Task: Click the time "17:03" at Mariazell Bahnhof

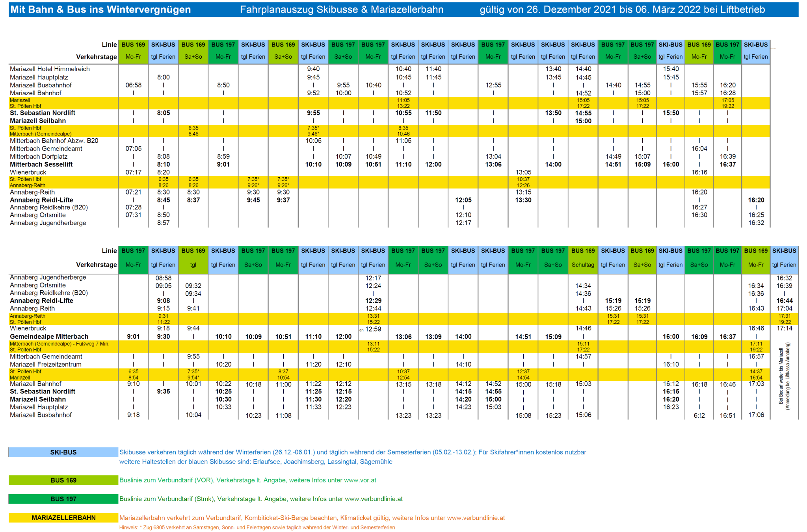Action: (756, 384)
